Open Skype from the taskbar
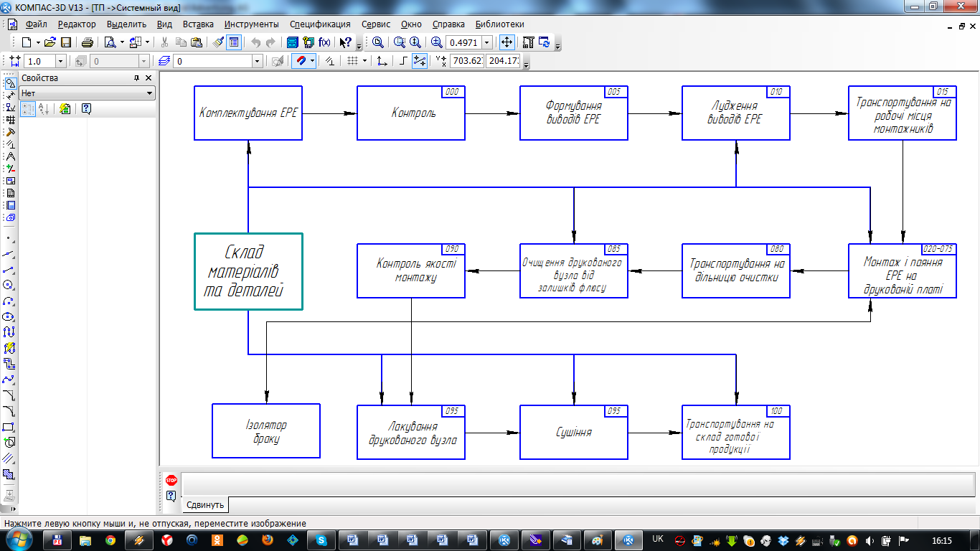 tap(321, 540)
